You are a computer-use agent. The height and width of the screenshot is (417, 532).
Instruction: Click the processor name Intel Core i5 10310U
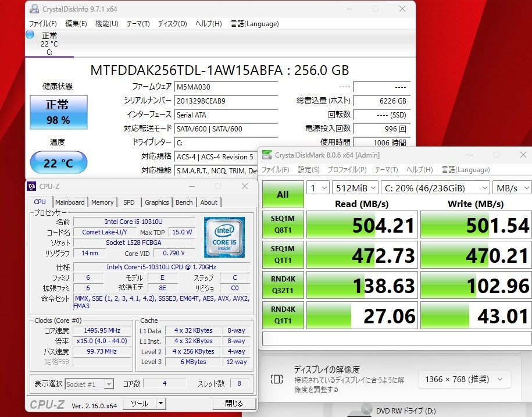tap(134, 222)
